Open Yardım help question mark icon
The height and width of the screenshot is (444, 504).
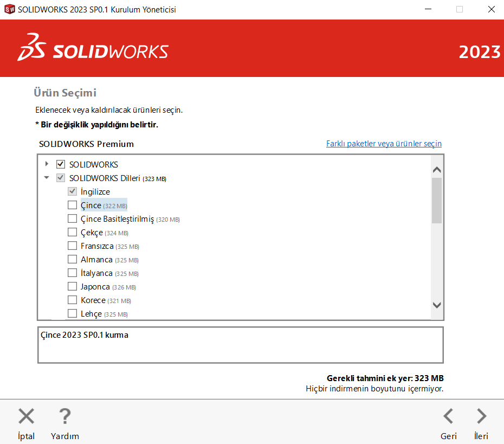coord(65,416)
